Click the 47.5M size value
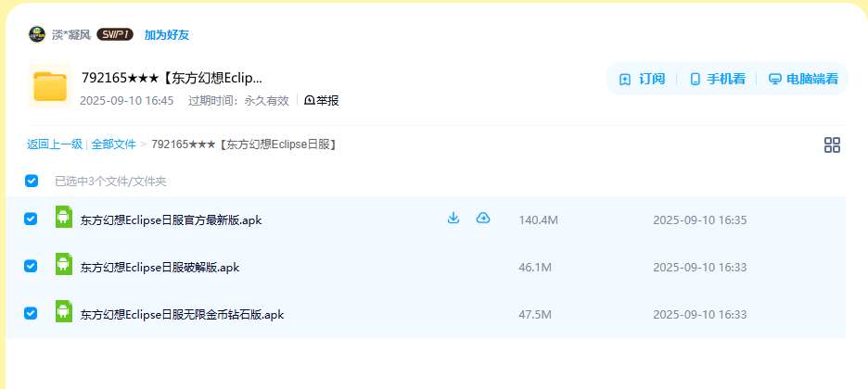This screenshot has height=389, width=868. [535, 315]
